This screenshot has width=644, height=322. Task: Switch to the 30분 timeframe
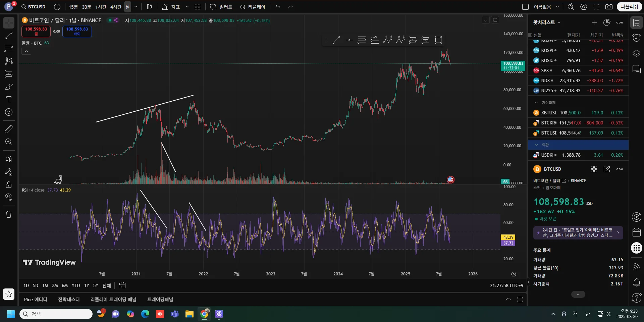87,7
